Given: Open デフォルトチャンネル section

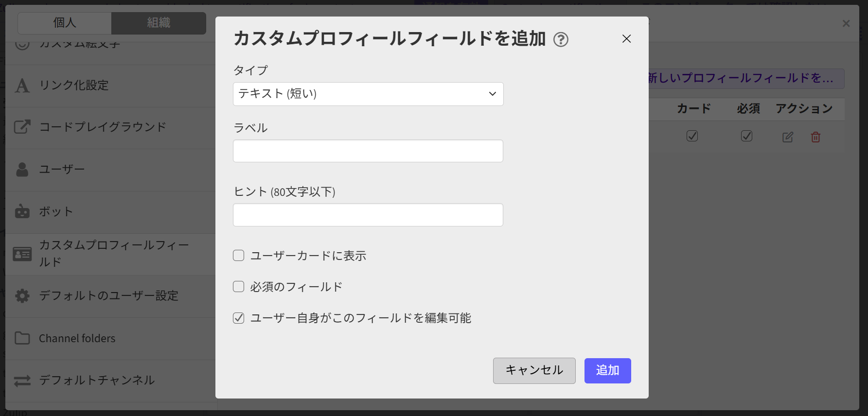Looking at the screenshot, I should click(110, 381).
